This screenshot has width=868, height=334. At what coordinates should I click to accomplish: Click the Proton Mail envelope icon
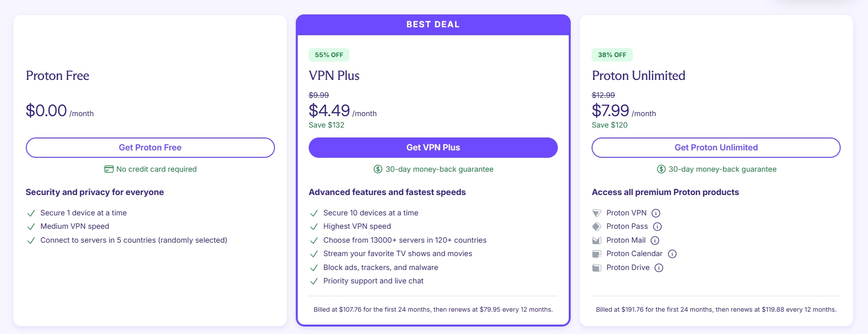click(x=597, y=241)
